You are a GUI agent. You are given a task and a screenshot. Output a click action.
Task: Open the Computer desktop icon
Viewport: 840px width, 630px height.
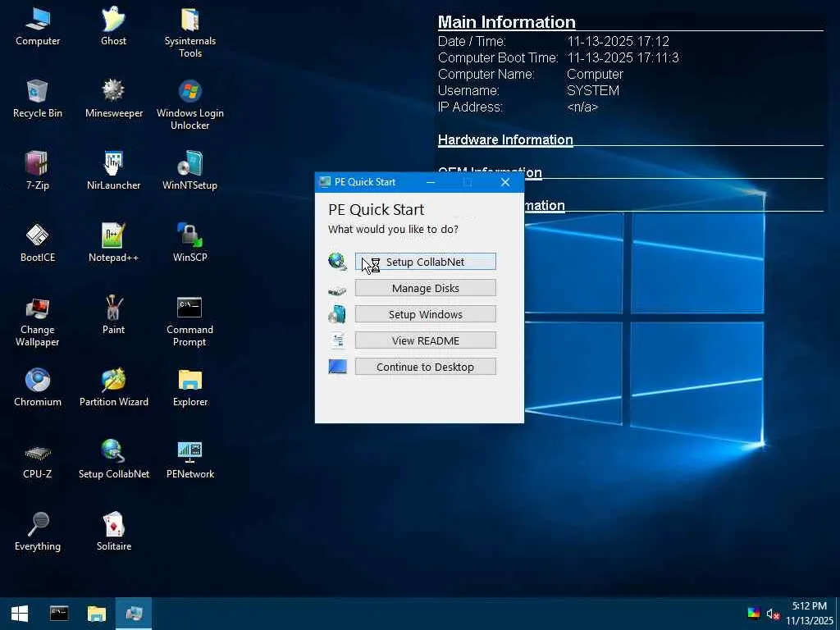[38, 27]
